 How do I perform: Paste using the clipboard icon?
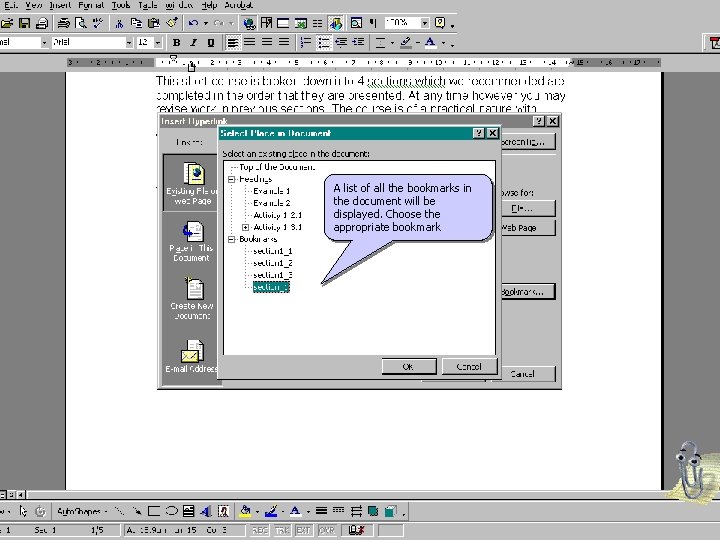pyautogui.click(x=154, y=23)
